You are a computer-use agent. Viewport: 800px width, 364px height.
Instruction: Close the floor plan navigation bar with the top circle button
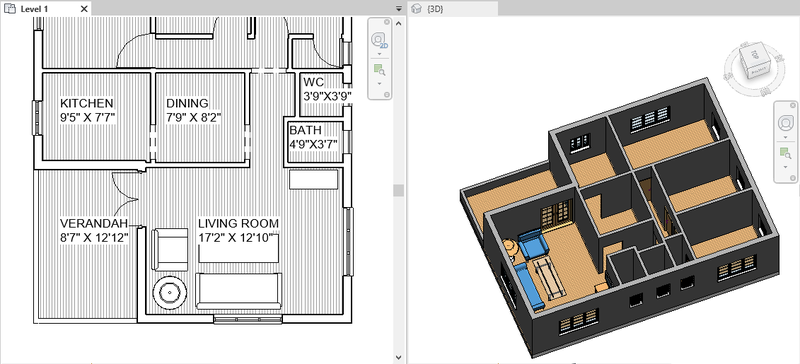[387, 22]
